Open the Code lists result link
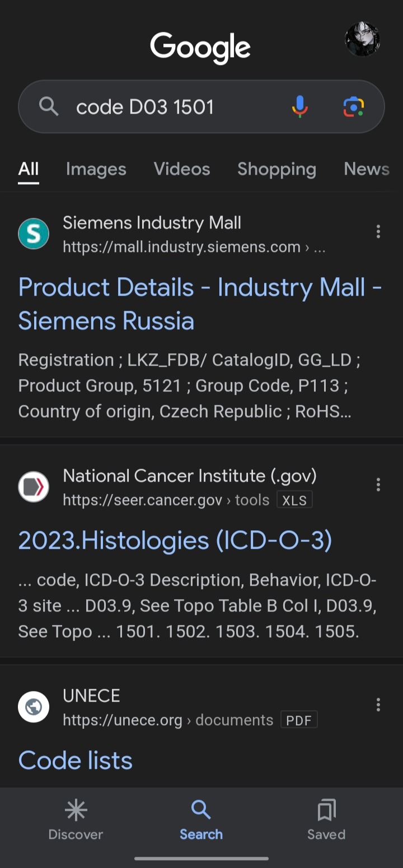403x868 pixels. tap(76, 760)
